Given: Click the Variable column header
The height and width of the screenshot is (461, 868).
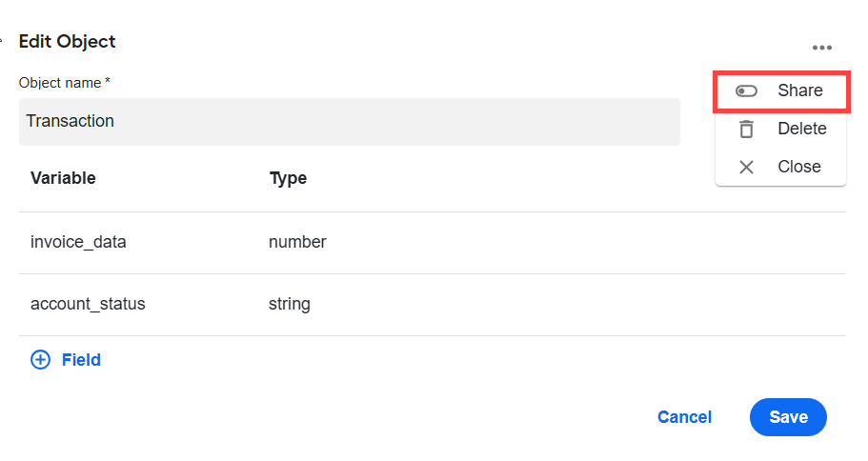Looking at the screenshot, I should [63, 178].
